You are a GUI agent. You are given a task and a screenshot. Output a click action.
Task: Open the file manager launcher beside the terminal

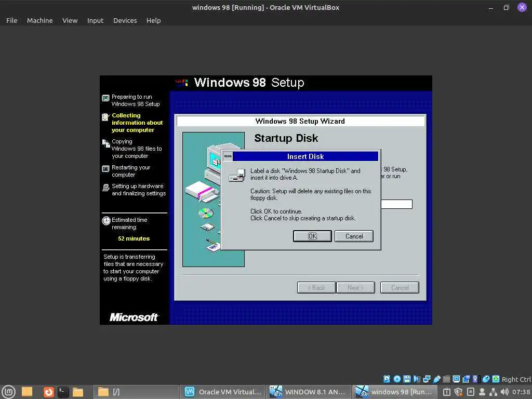pyautogui.click(x=78, y=392)
